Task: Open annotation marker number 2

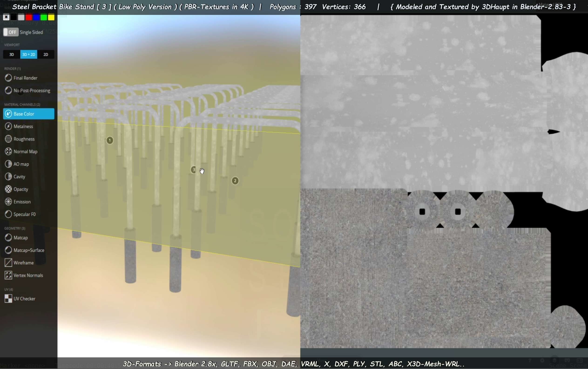Action: pyautogui.click(x=235, y=181)
